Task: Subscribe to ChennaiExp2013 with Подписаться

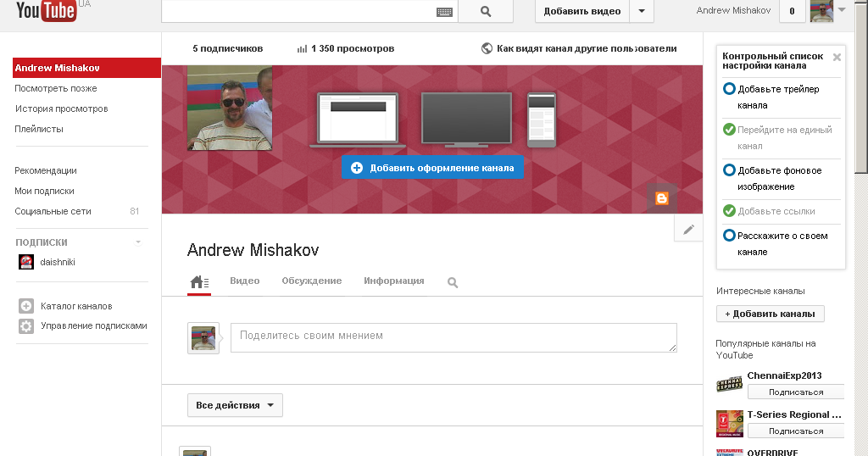Action: pyautogui.click(x=796, y=392)
